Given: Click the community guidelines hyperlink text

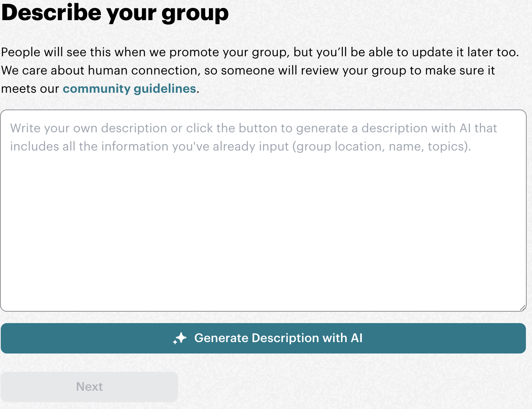Looking at the screenshot, I should pyautogui.click(x=129, y=89).
